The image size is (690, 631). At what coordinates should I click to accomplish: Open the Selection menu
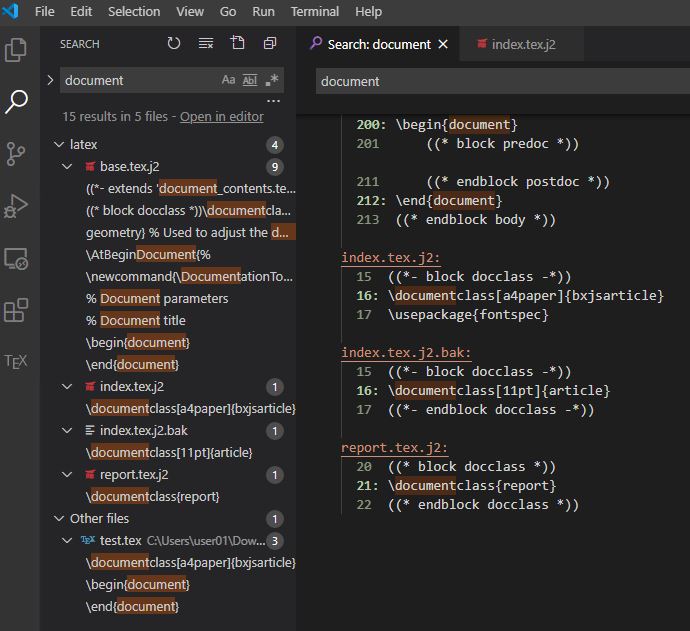click(x=134, y=11)
